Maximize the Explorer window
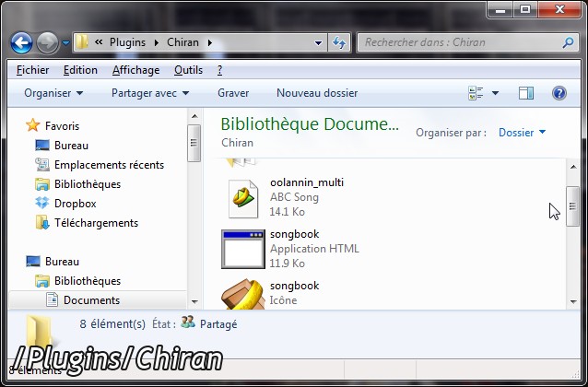This screenshot has width=588, height=387. click(x=525, y=10)
